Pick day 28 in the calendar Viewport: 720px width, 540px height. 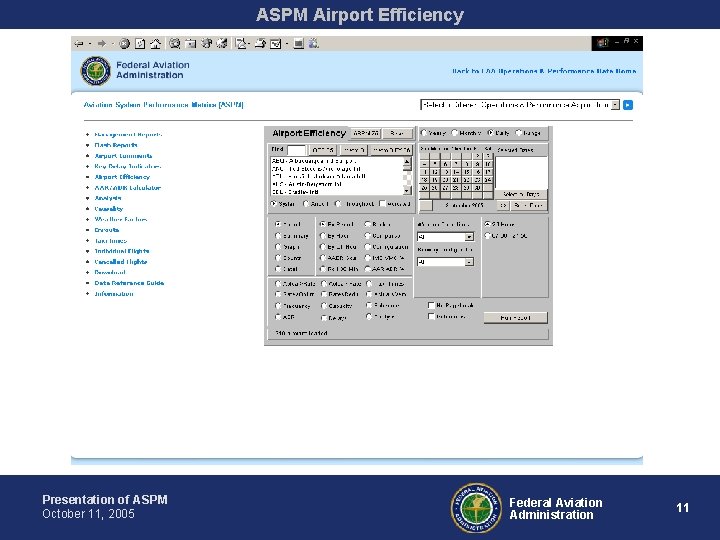click(x=456, y=188)
